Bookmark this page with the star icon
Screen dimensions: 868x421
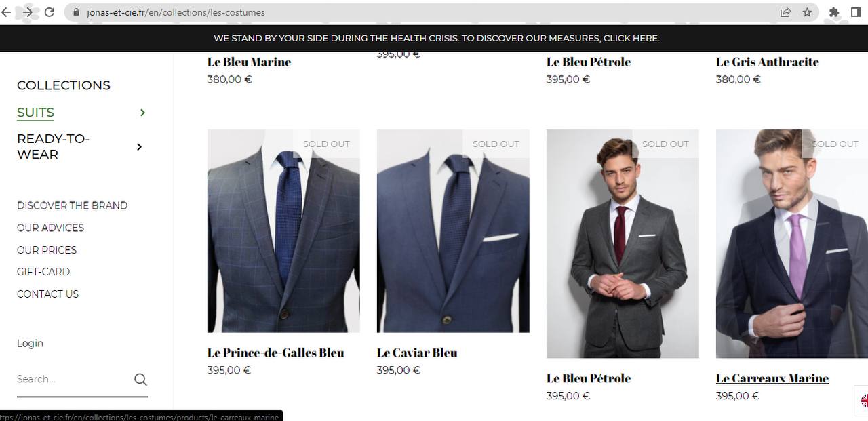coord(807,12)
